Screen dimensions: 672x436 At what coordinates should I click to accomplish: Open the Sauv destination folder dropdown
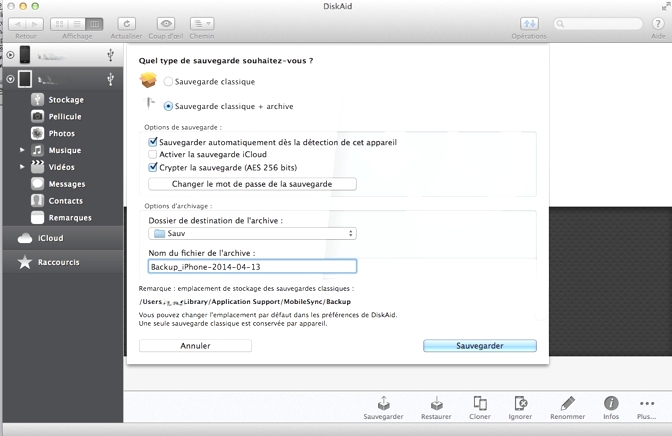pos(252,233)
